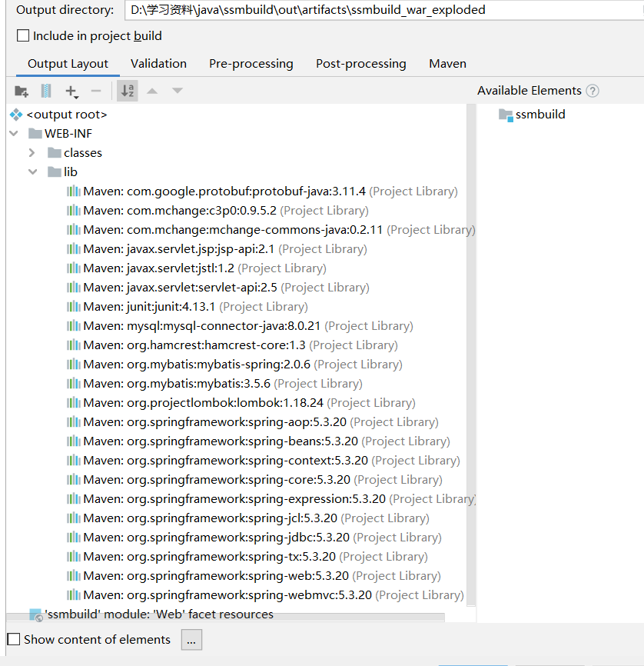The height and width of the screenshot is (666, 644).
Task: Select the junit:4.13.1 library entry
Action: tap(187, 306)
